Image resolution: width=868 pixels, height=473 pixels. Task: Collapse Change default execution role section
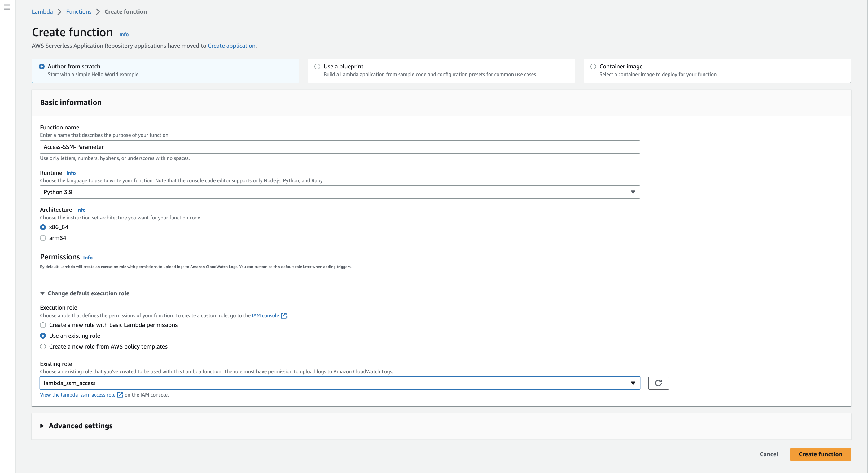pyautogui.click(x=85, y=293)
